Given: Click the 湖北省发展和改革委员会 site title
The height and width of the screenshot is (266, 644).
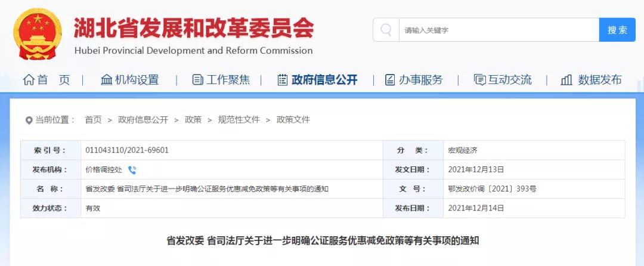Looking at the screenshot, I should (193, 28).
